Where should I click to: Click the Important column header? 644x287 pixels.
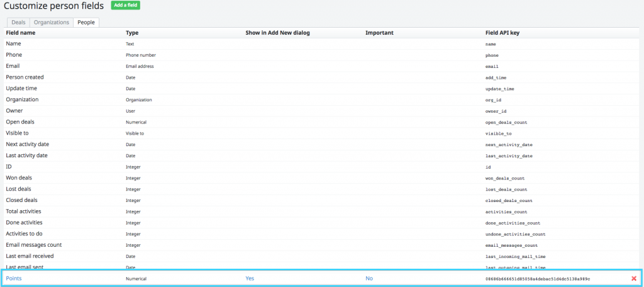379,32
